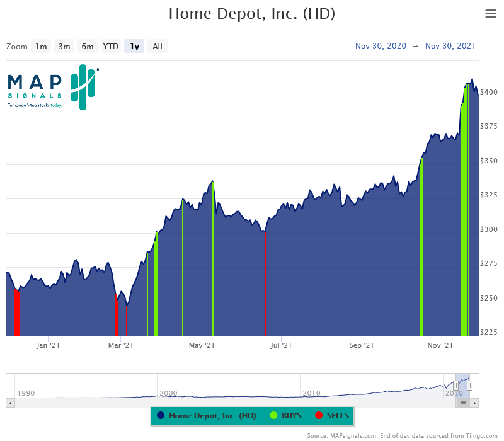Click the 'Zoom' label text

point(17,47)
